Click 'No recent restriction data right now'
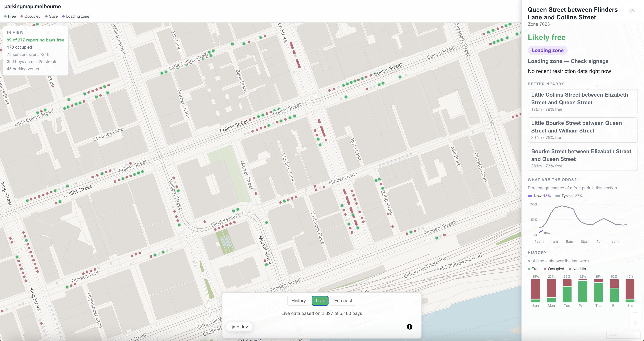Image resolution: width=644 pixels, height=341 pixels. click(x=569, y=71)
